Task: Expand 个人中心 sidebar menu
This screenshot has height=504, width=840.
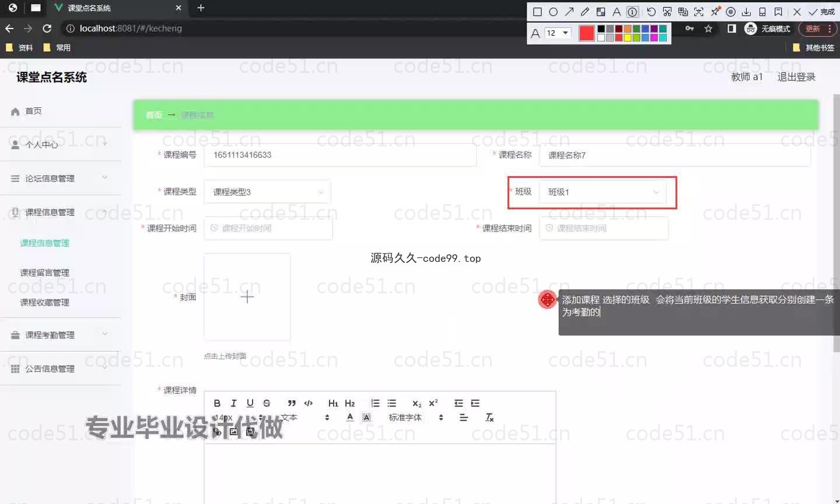Action: pyautogui.click(x=61, y=144)
